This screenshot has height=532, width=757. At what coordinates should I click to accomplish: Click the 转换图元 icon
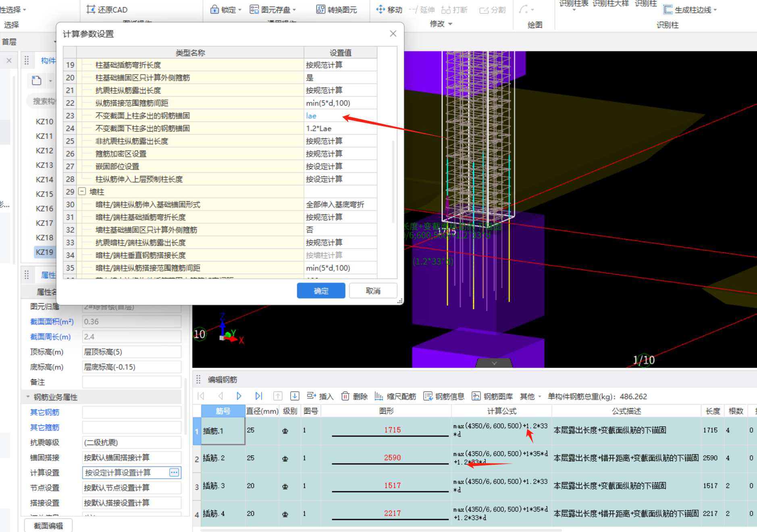pyautogui.click(x=320, y=9)
